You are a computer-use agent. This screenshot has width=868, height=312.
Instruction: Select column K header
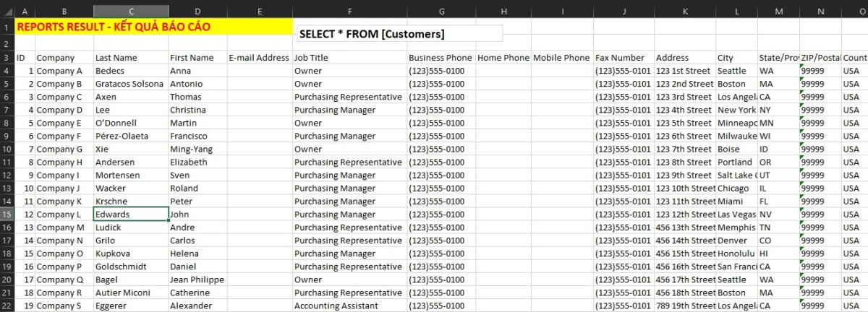coord(685,12)
